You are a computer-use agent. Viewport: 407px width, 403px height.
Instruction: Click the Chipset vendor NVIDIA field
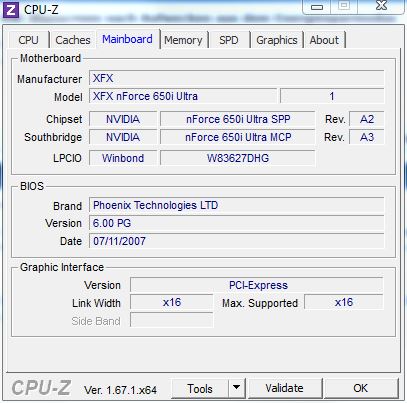point(123,119)
